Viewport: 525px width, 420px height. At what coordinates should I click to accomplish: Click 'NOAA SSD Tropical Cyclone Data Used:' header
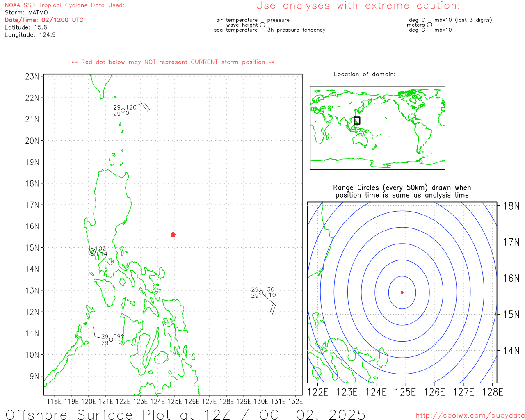[64, 5]
